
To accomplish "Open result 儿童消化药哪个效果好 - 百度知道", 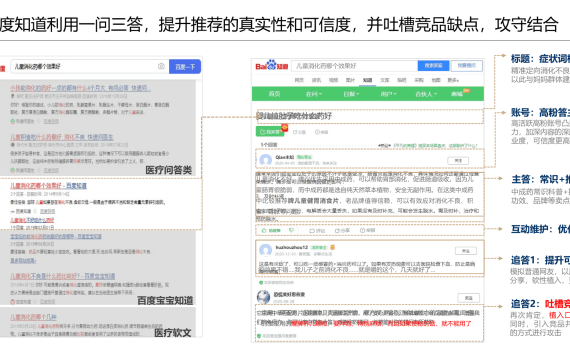I will tap(48, 186).
